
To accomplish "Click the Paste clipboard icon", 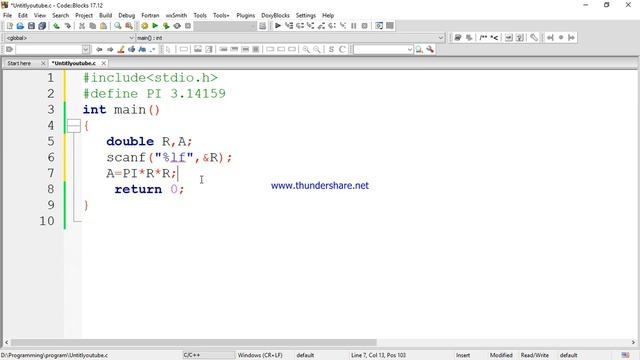I will point(104,26).
